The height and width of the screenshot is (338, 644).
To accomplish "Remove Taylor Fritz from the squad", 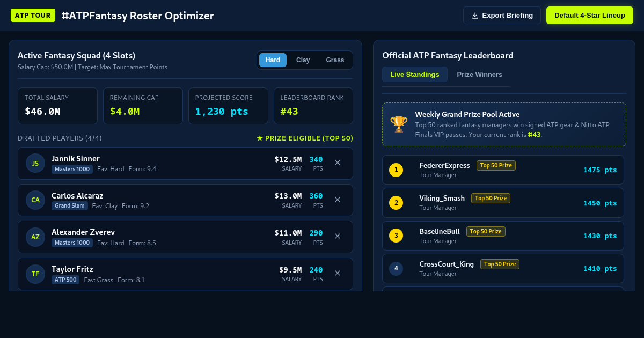I will [338, 273].
